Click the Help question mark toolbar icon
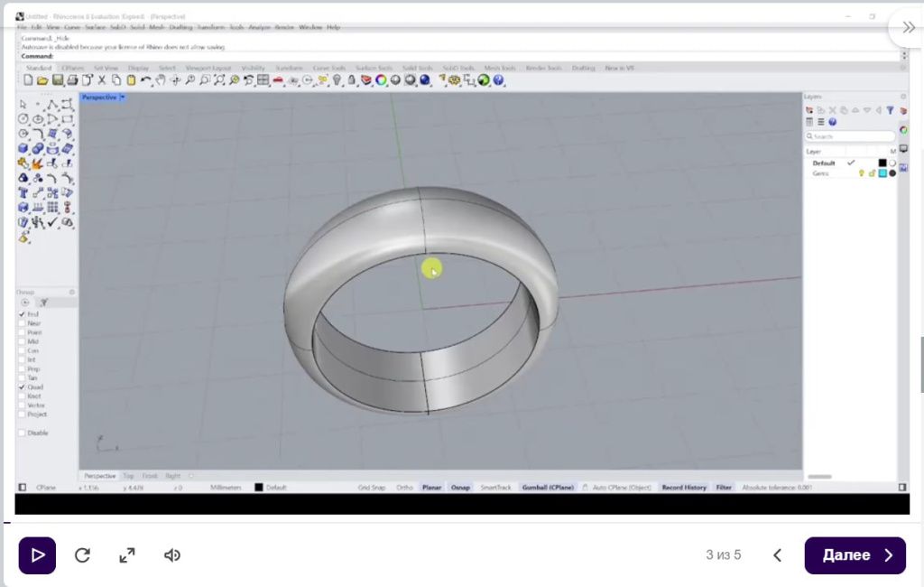This screenshot has height=587, width=924. tap(497, 80)
